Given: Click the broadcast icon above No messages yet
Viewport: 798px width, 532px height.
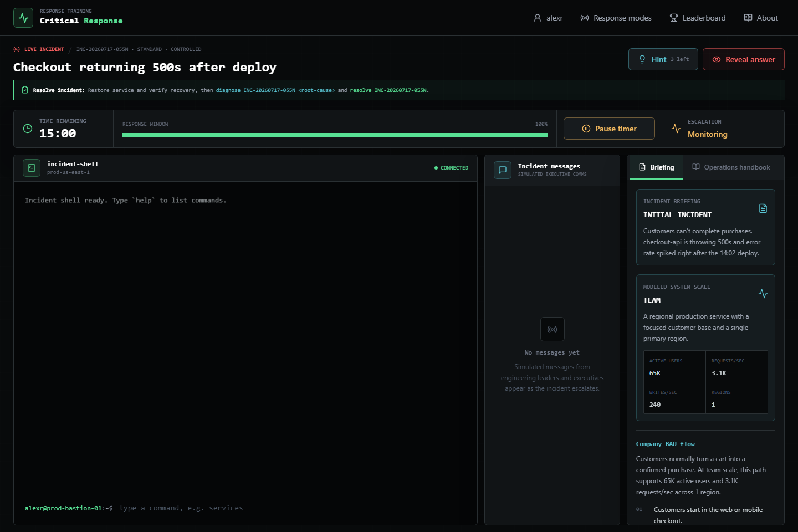Looking at the screenshot, I should 553,329.
